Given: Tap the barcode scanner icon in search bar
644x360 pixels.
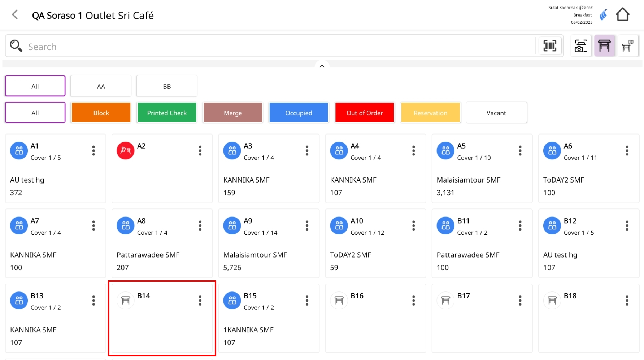Looking at the screenshot, I should click(x=549, y=46).
